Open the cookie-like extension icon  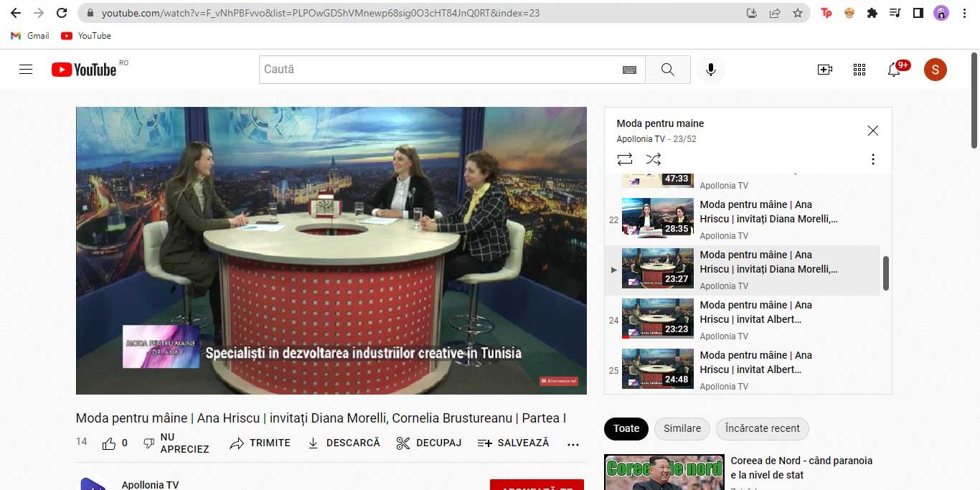[849, 13]
